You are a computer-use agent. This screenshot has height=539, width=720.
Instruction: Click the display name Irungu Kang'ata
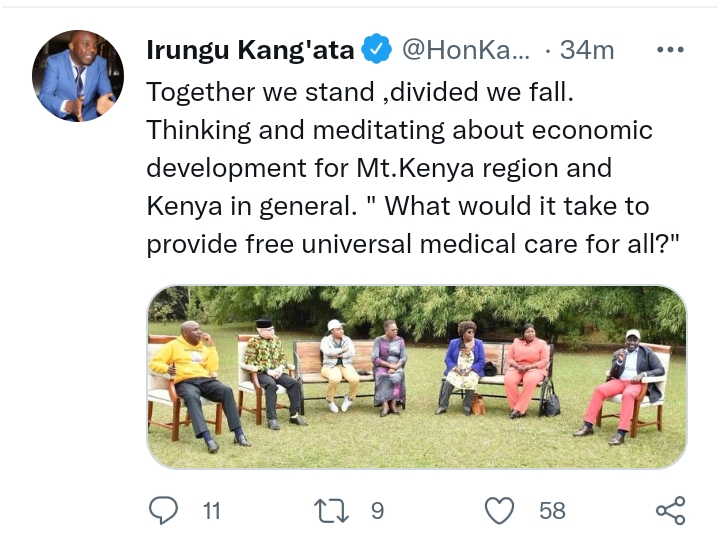click(250, 50)
